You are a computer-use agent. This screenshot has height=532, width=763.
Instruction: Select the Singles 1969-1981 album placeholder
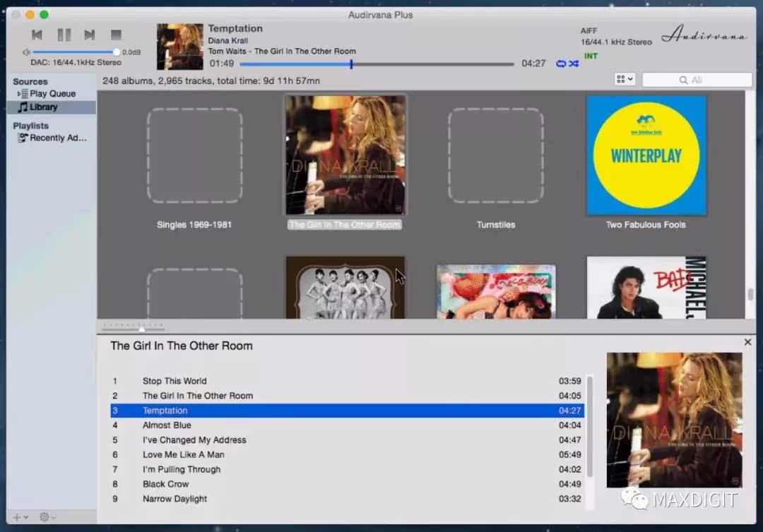click(195, 155)
